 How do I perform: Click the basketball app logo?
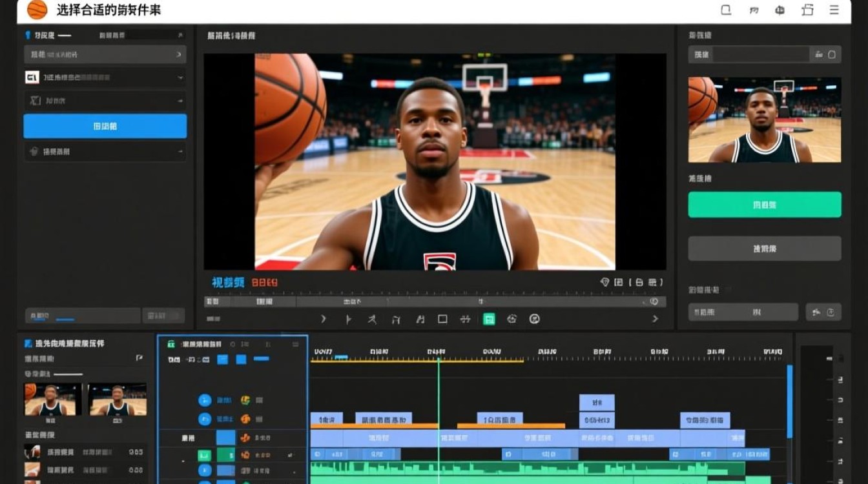point(37,10)
